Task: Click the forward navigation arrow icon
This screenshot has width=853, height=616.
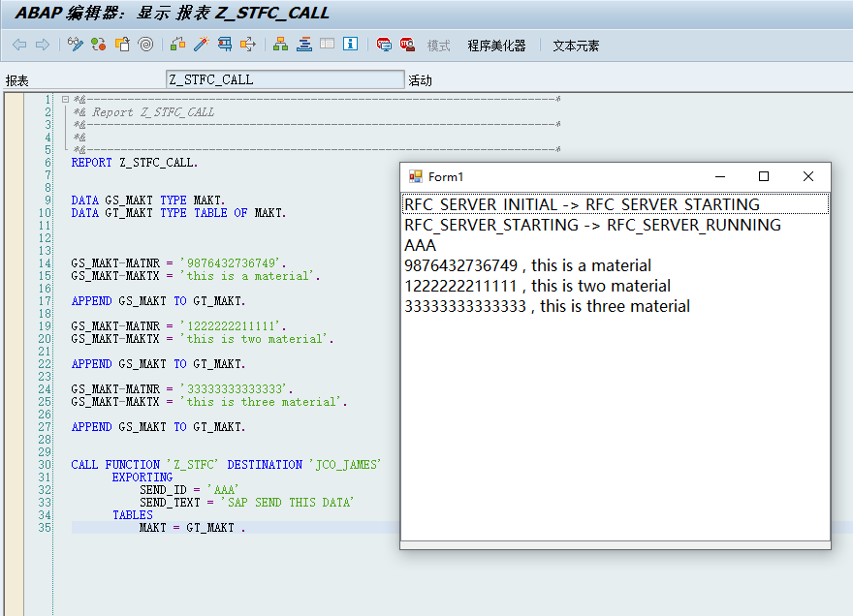Action: click(42, 45)
